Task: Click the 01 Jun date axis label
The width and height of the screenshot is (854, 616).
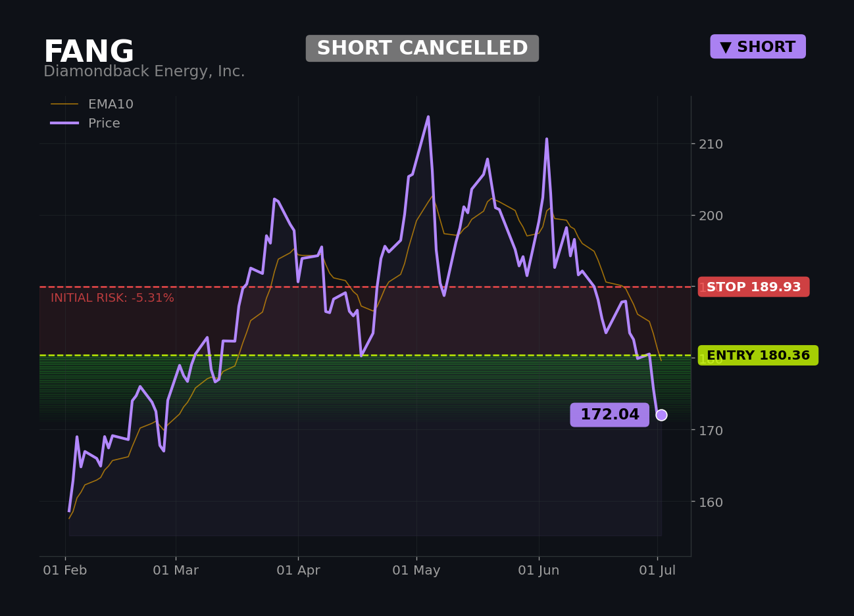Action: pyautogui.click(x=539, y=571)
